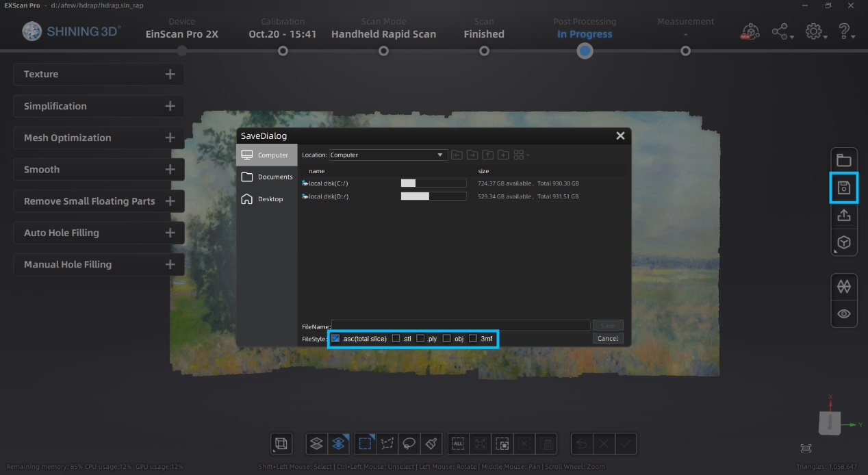Viewport: 868px width, 475px height.
Task: Open the settings gear menu
Action: click(815, 31)
